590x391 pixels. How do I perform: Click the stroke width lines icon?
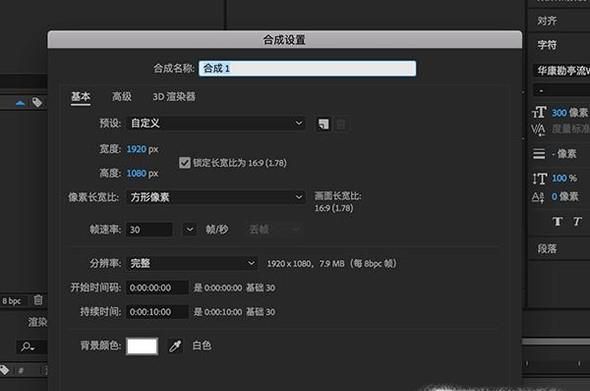pos(539,154)
